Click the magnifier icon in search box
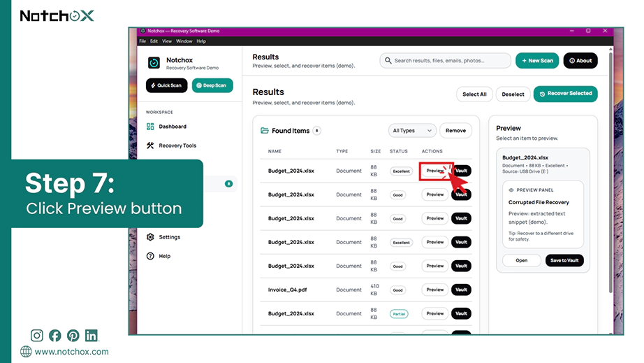The height and width of the screenshot is (363, 644). [388, 60]
